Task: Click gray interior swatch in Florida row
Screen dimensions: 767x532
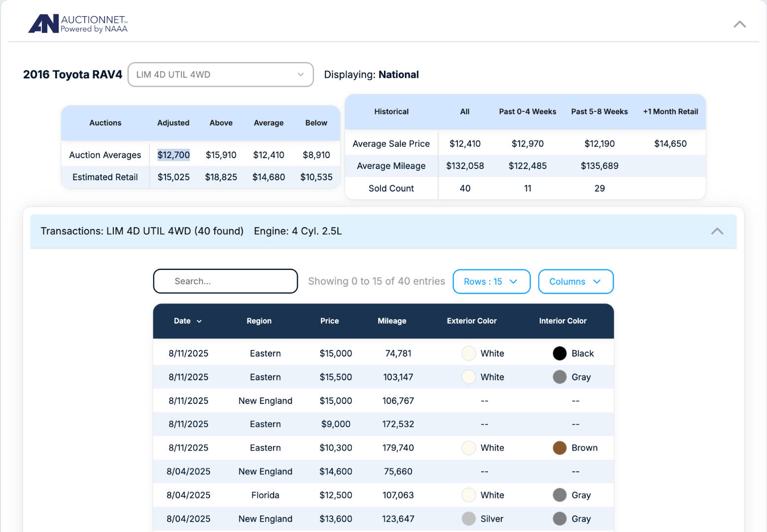Action: click(559, 495)
